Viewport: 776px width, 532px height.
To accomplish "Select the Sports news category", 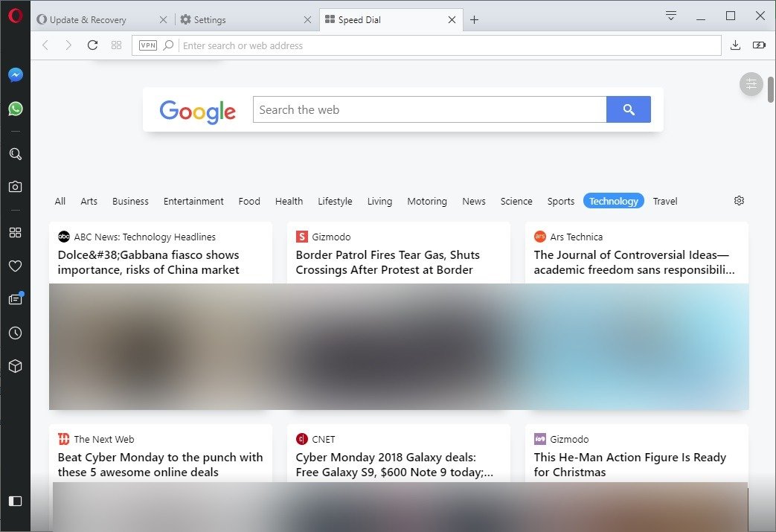I will pyautogui.click(x=561, y=201).
